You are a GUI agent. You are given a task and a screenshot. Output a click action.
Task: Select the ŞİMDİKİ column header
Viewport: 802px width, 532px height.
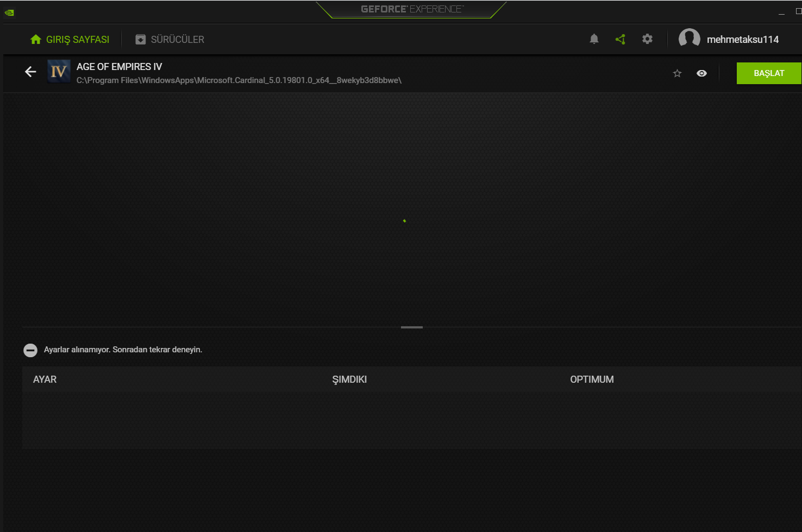(x=349, y=379)
